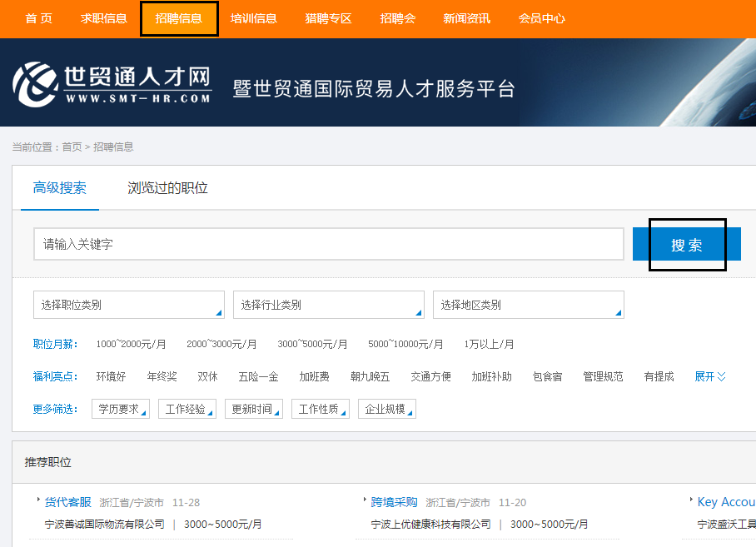Open 求职信息 in the top navigation
This screenshot has width=756, height=547.
(104, 18)
